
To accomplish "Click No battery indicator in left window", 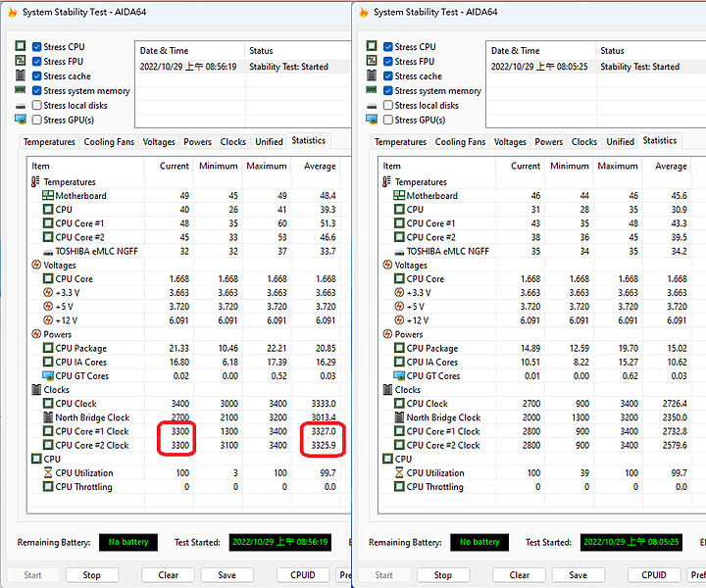I will 128,542.
